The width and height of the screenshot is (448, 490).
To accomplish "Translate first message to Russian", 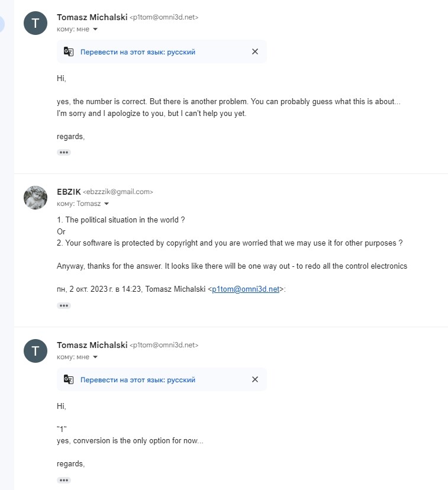I will 138,52.
